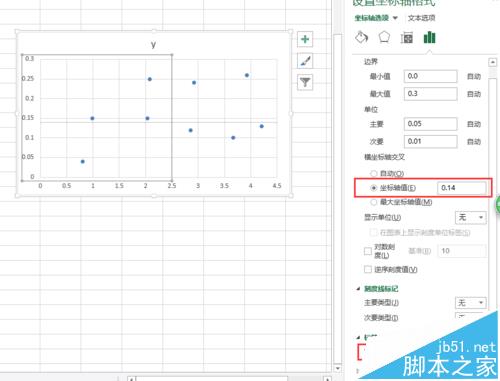Switch to Effects pentagon icon
Viewport: 500px width, 381px height.
tap(384, 37)
